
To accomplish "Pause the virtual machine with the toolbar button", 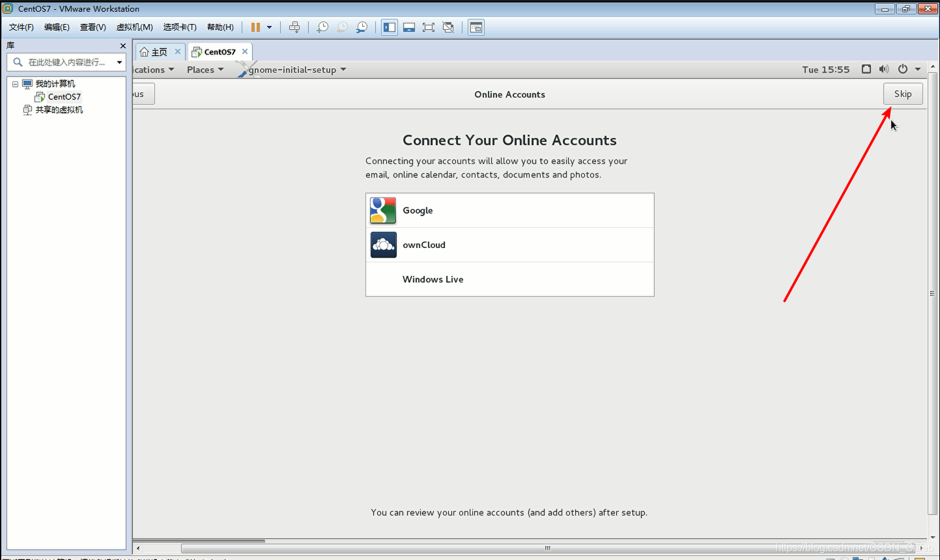I will (x=255, y=27).
